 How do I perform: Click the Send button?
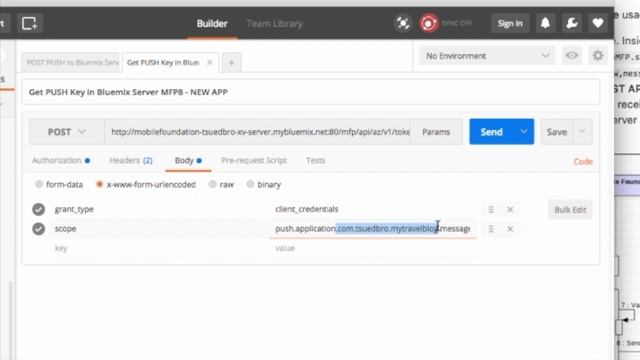[x=491, y=132]
